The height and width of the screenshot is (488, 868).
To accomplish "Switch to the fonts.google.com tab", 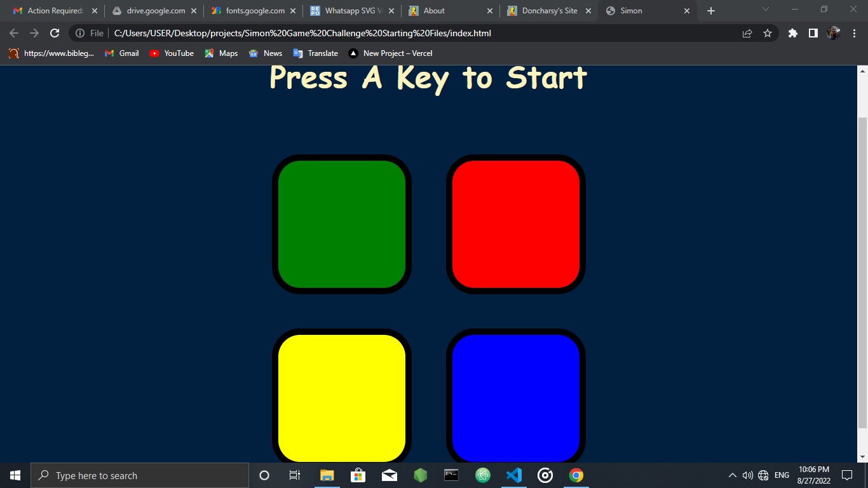I will coord(254,11).
